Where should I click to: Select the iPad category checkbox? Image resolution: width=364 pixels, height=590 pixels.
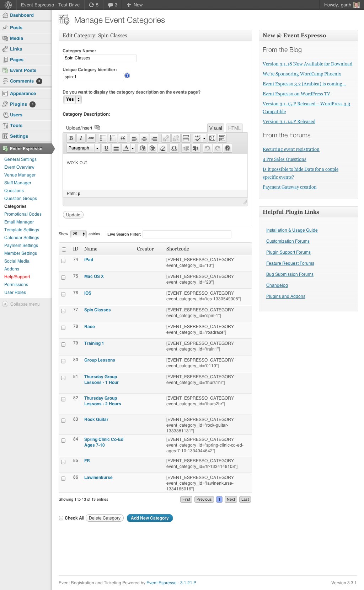coord(63,261)
